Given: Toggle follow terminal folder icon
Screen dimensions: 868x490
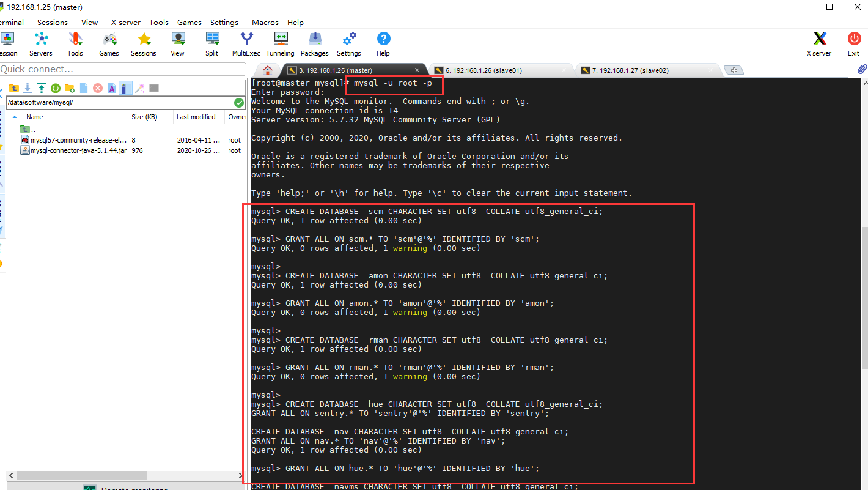Looking at the screenshot, I should (125, 89).
